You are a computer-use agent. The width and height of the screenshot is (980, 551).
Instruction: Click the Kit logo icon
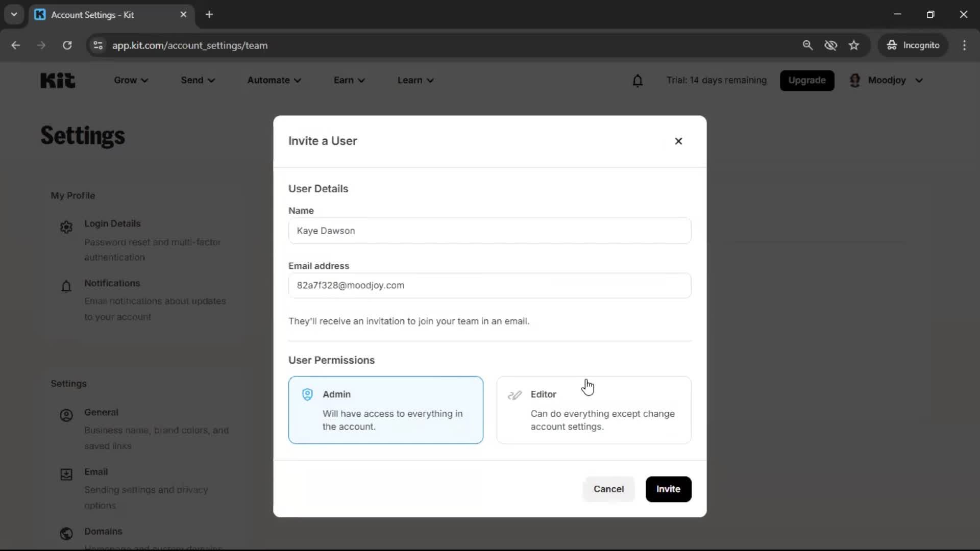pyautogui.click(x=57, y=80)
